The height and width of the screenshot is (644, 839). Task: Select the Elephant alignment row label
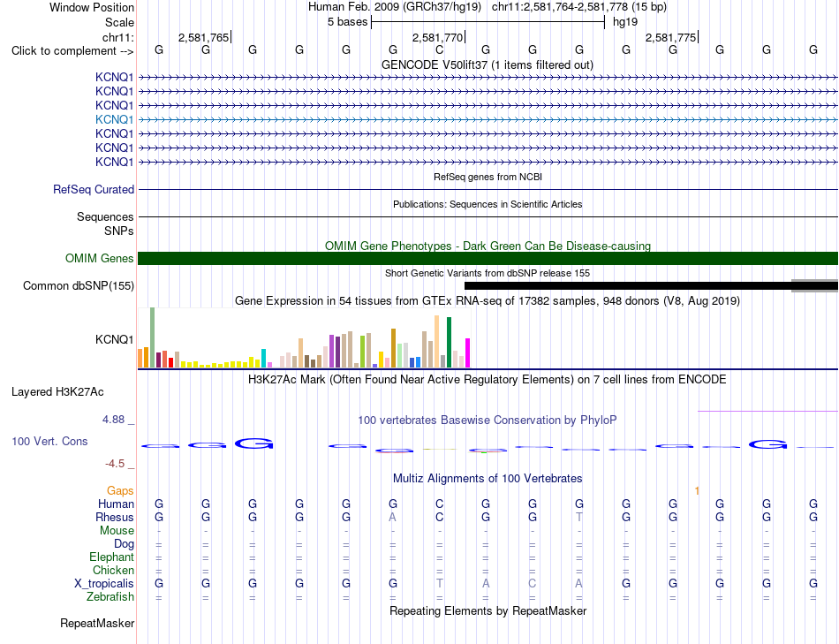click(111, 557)
